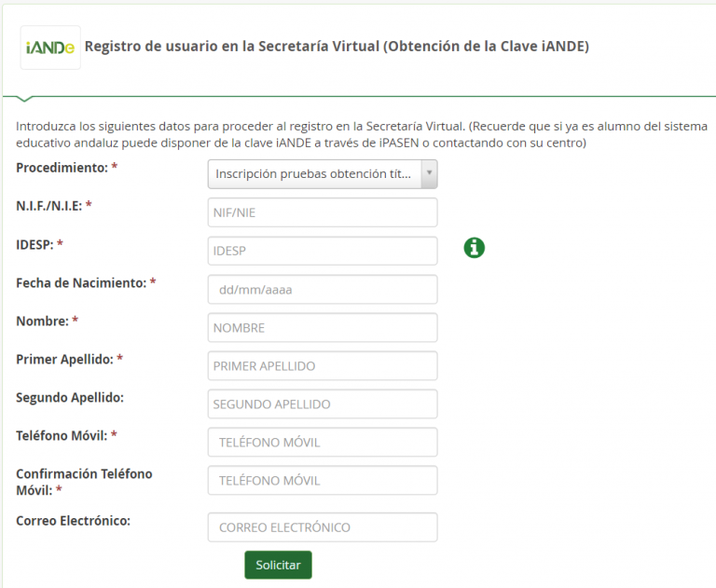
Task: Click the "Segundo Apellido:" label
Action: 70,397
